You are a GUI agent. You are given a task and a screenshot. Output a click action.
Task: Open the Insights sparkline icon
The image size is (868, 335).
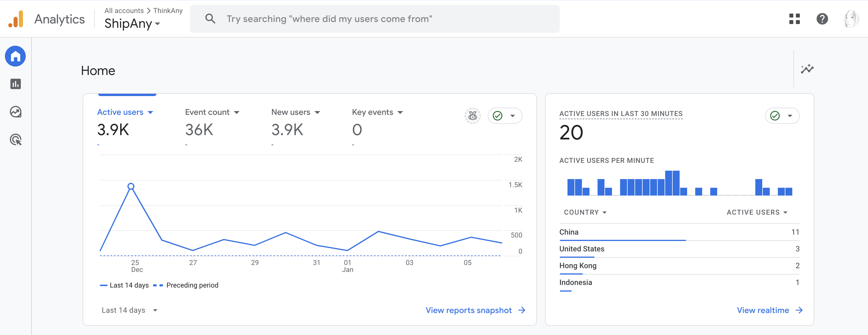click(x=807, y=69)
